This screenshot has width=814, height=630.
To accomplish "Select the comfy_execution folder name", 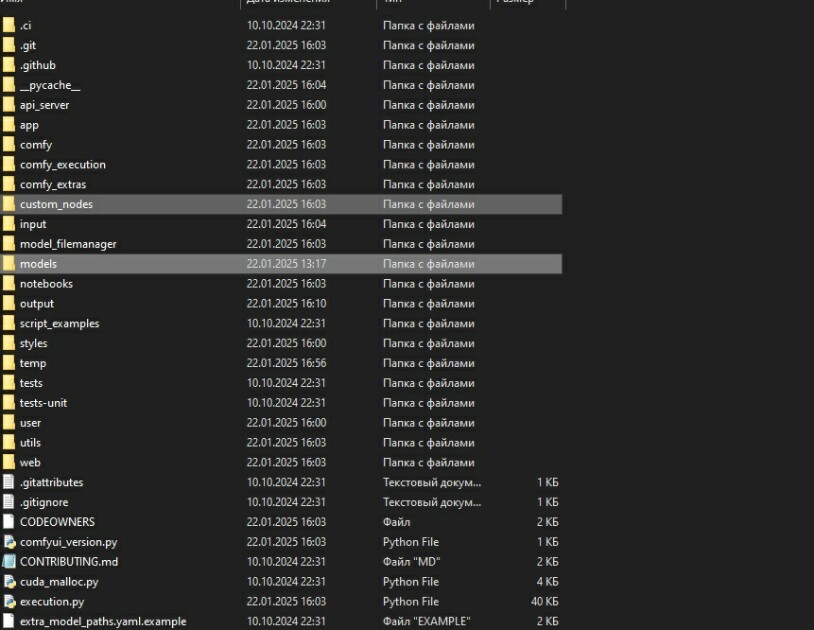I will tap(63, 165).
